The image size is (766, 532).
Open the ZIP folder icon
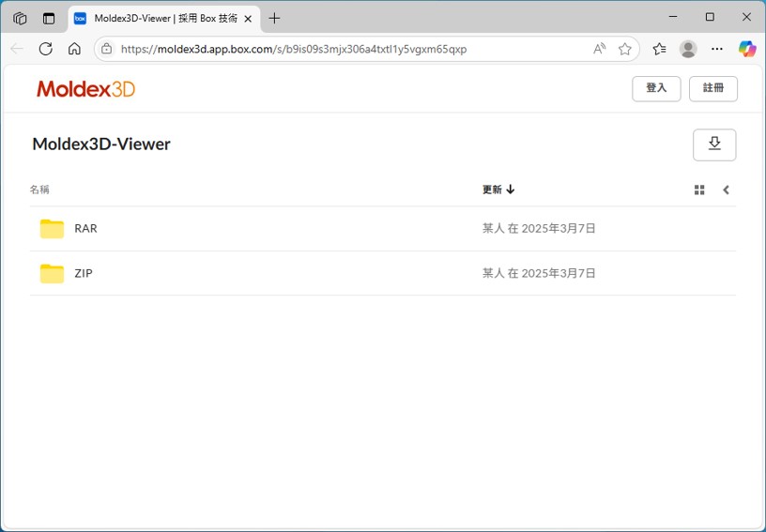(52, 273)
